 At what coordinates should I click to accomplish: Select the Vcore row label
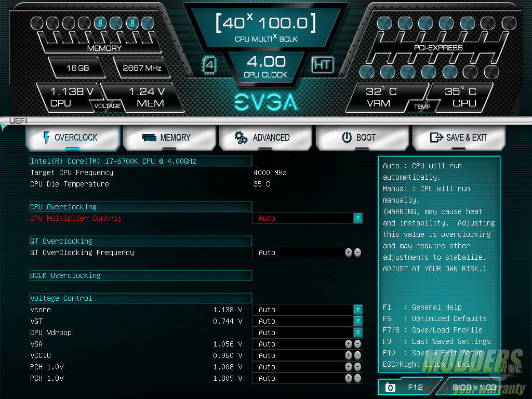[x=41, y=310]
